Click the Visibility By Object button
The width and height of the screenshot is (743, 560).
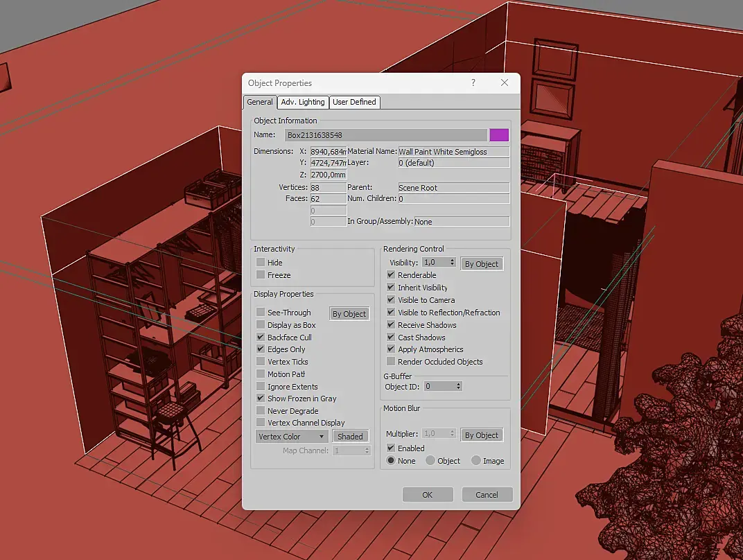click(x=482, y=264)
